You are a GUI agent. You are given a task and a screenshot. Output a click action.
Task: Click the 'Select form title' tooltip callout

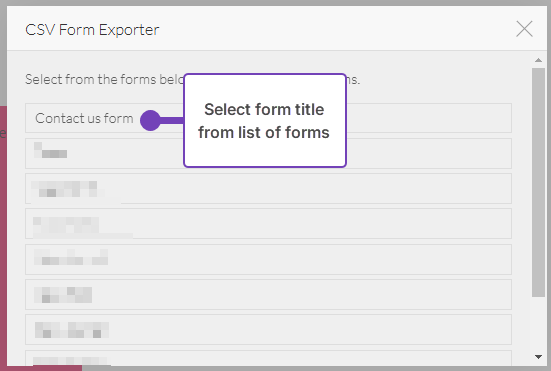pyautogui.click(x=265, y=121)
